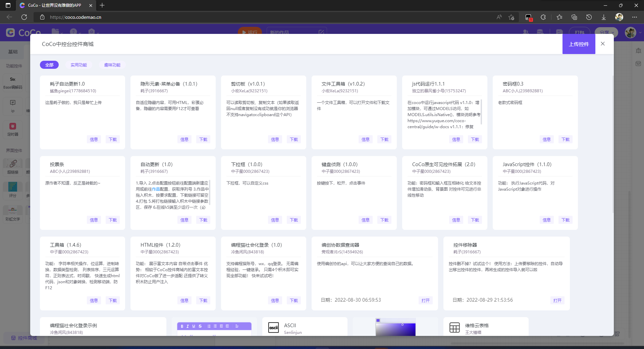Image resolution: width=644 pixels, height=349 pixels.
Task: View info for HTML控件 (1.2.0)
Action: [x=184, y=300]
